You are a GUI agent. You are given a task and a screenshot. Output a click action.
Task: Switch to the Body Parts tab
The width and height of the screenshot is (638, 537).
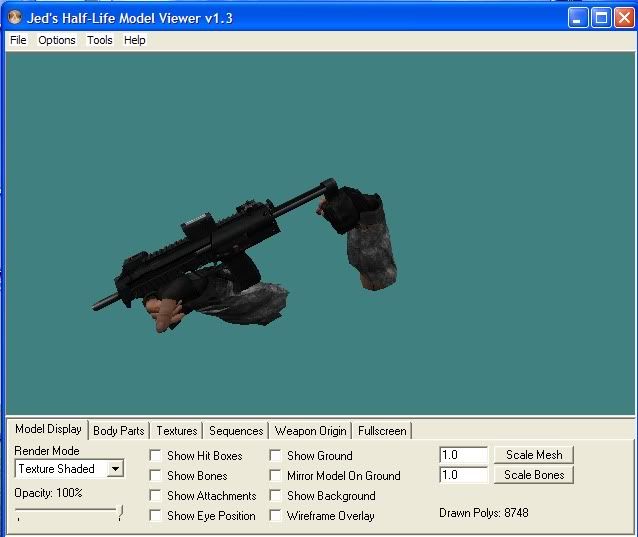[x=118, y=431]
